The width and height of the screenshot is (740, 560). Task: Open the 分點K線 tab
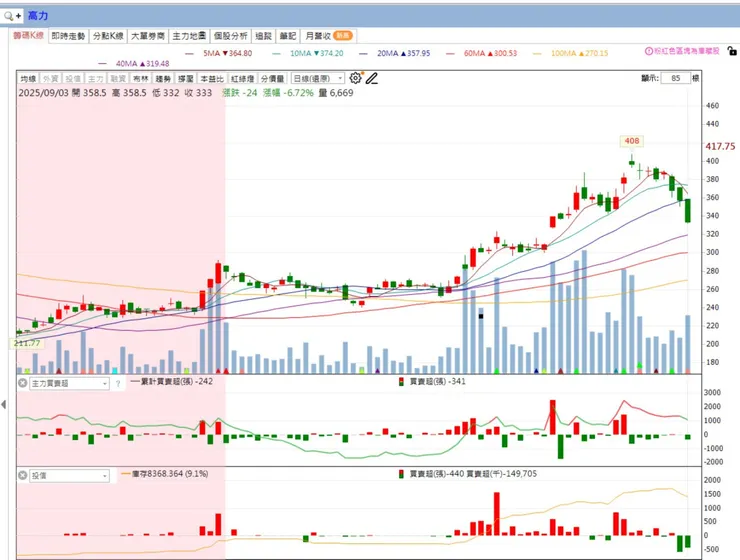click(x=108, y=36)
